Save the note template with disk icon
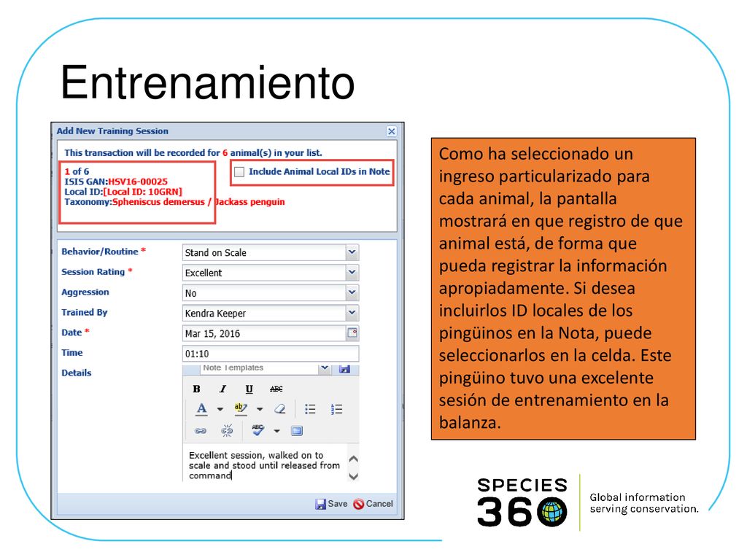Image resolution: width=747 pixels, height=560 pixels. [x=344, y=369]
